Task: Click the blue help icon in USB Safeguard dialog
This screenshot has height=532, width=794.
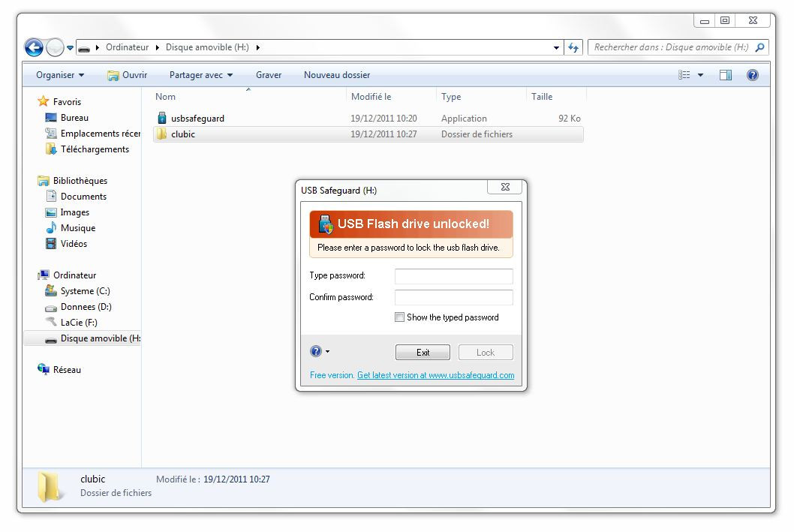Action: 315,352
